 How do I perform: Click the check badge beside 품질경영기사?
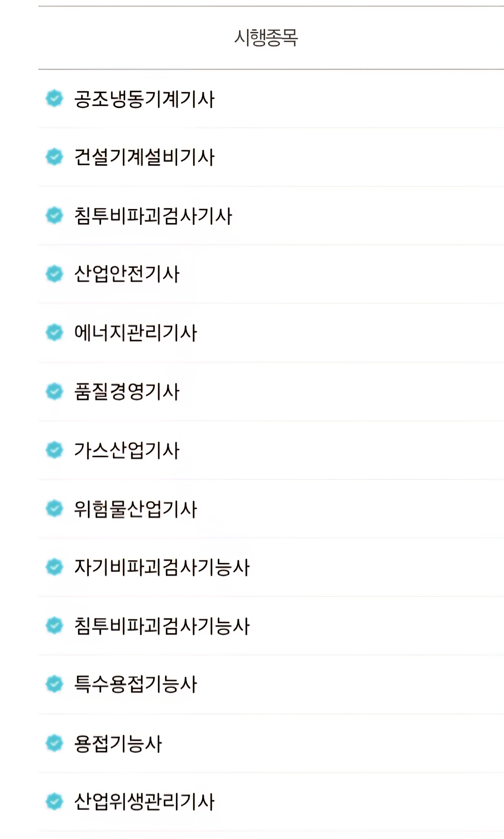click(x=54, y=391)
